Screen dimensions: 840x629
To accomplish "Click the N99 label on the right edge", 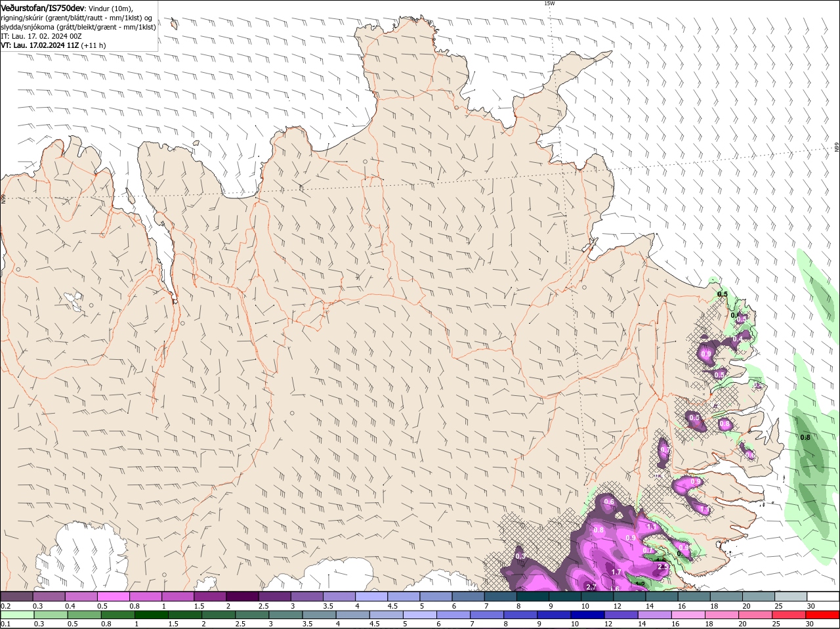I will [x=837, y=148].
